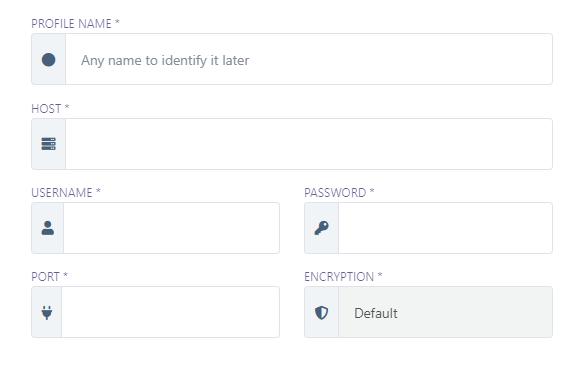Screen dimensions: 572x370
Task: Focus the Profile Name text input
Action: (309, 59)
